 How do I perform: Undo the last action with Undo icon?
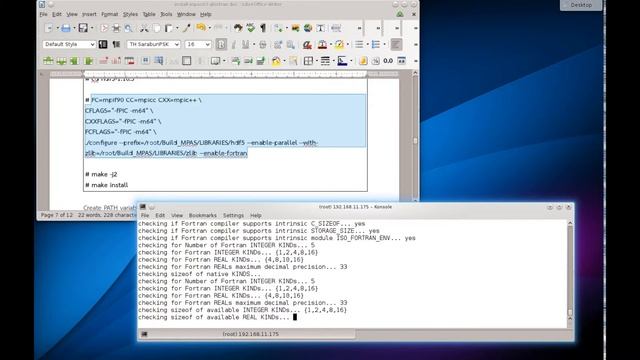point(201,28)
